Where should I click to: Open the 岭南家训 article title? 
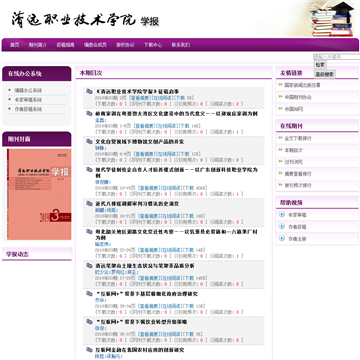coord(176,114)
